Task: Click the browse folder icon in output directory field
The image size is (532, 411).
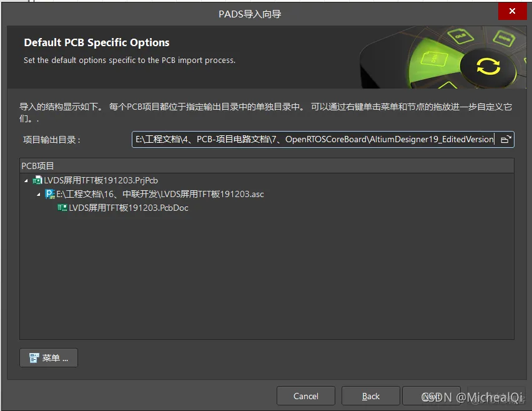Action: coord(506,139)
